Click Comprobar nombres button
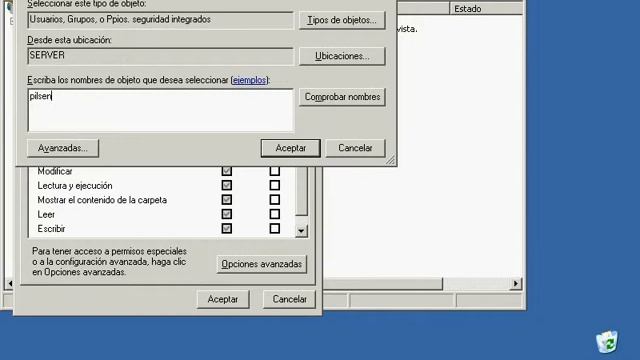The height and width of the screenshot is (360, 640). [342, 97]
